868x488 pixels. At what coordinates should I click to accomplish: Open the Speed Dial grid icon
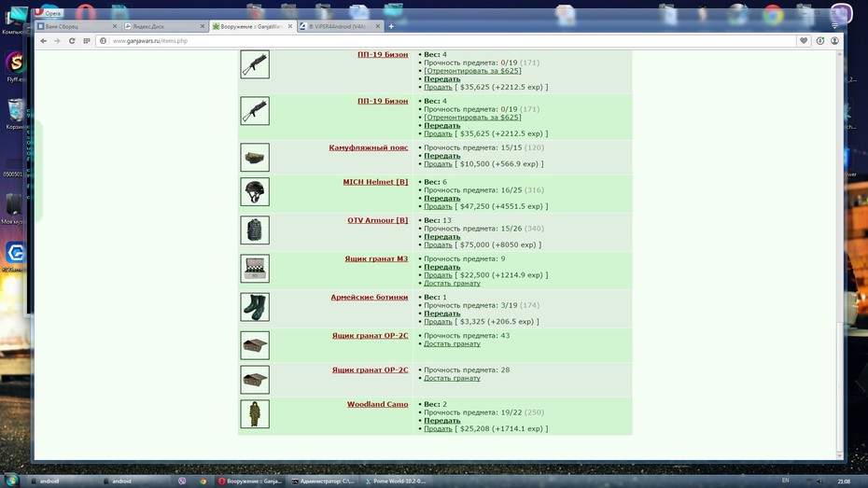coord(87,41)
